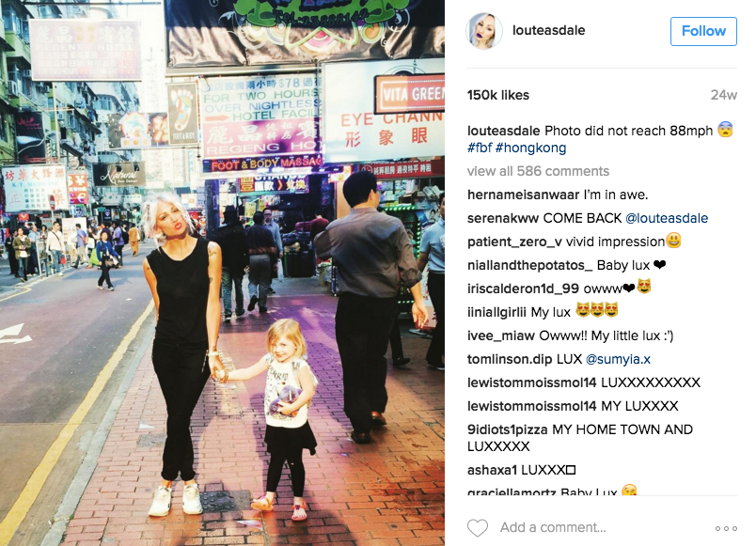
Task: Open the @sumyia.x mention link
Action: 618,359
